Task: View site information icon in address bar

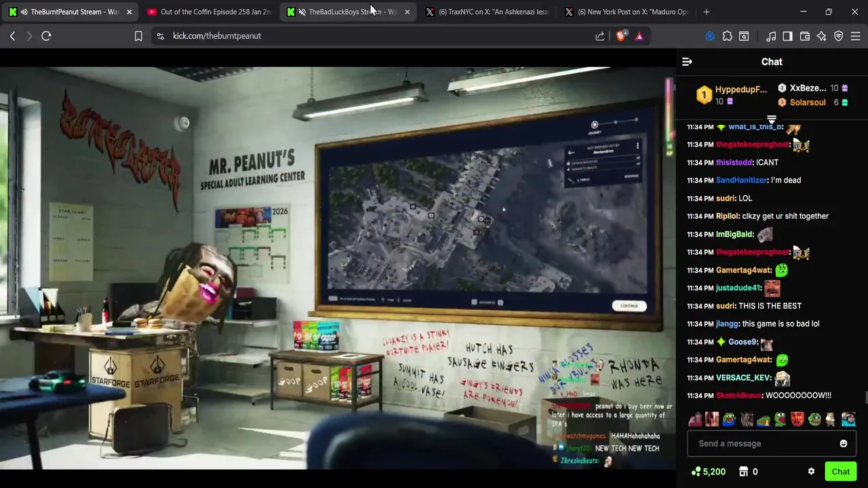Action: pyautogui.click(x=160, y=36)
